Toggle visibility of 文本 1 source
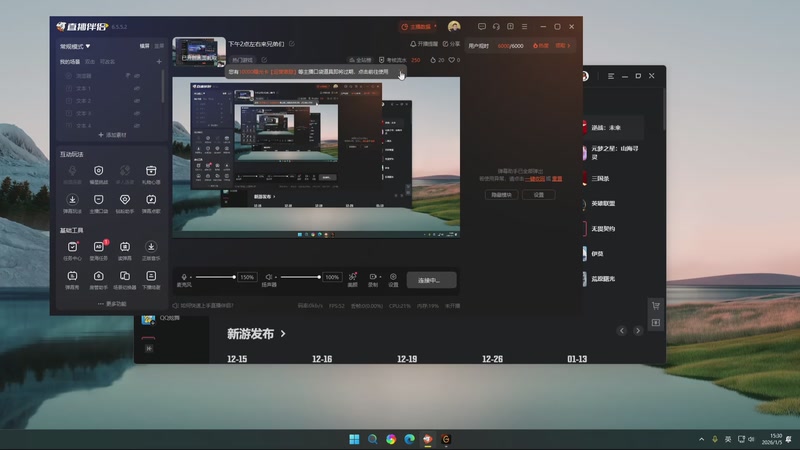This screenshot has width=800, height=450. [x=137, y=88]
